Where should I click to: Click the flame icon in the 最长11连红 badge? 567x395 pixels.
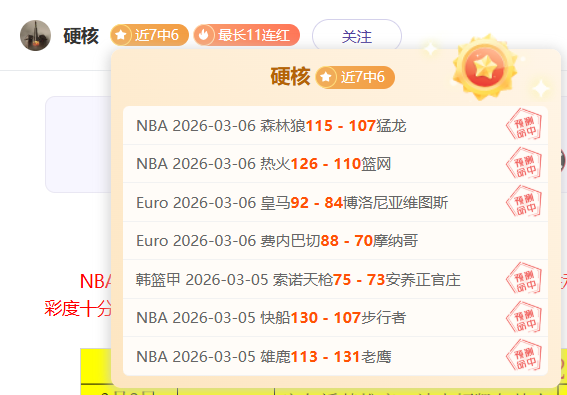click(204, 35)
